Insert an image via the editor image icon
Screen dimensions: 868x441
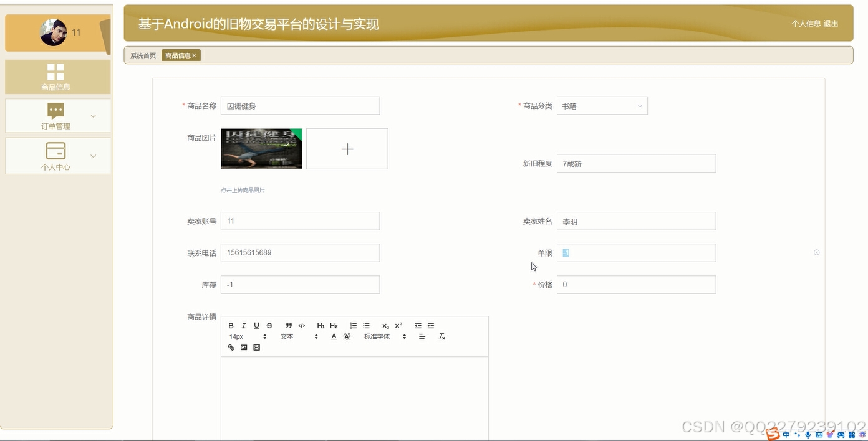[243, 347]
